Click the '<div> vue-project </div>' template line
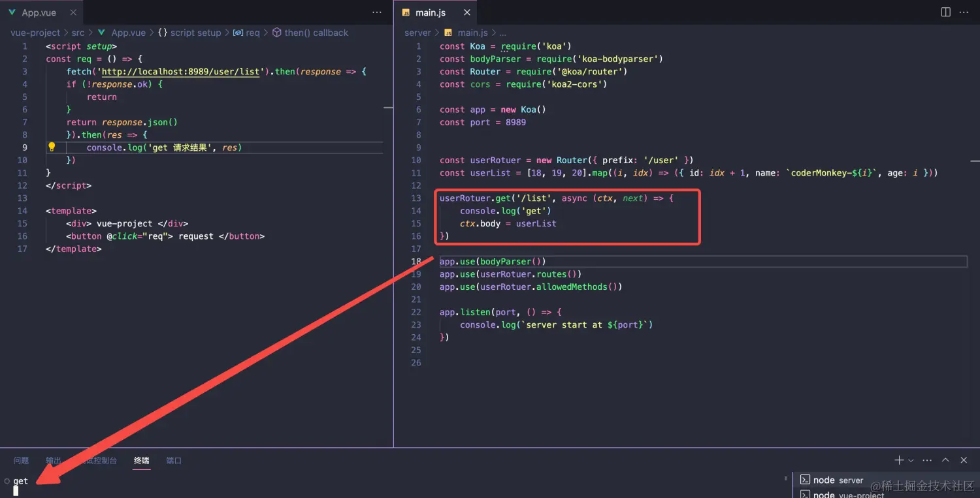Viewport: 980px width, 498px height. pos(127,223)
